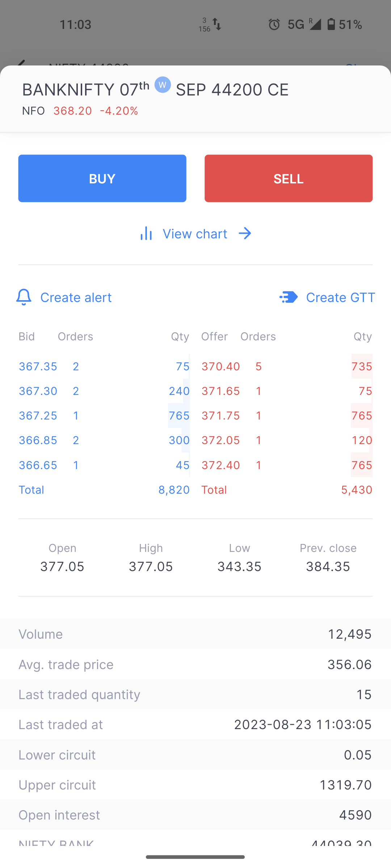The image size is (391, 868).
Task: Open the Create alert link
Action: [64, 297]
